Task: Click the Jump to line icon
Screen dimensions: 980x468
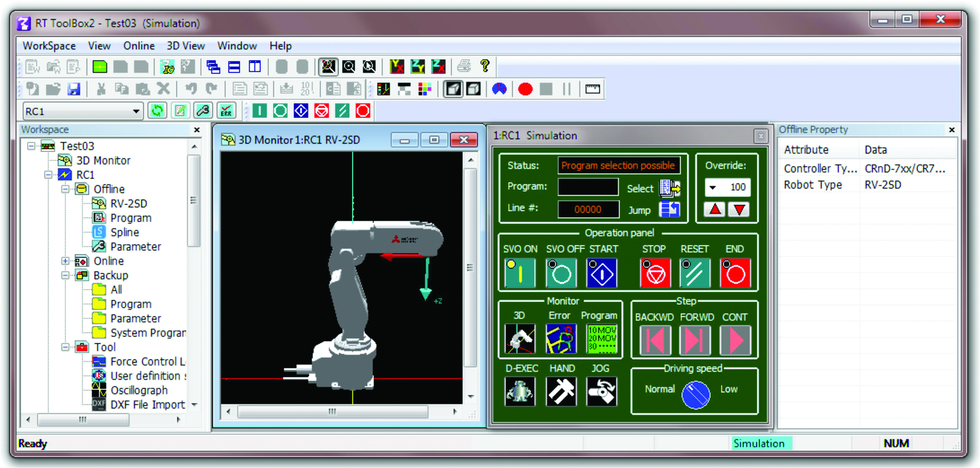Action: coord(670,209)
